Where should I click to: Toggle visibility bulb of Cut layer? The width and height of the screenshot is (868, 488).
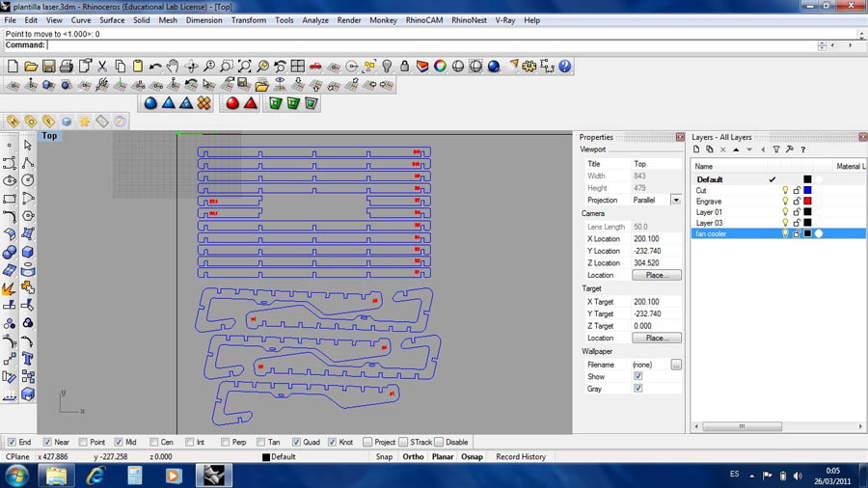point(785,190)
